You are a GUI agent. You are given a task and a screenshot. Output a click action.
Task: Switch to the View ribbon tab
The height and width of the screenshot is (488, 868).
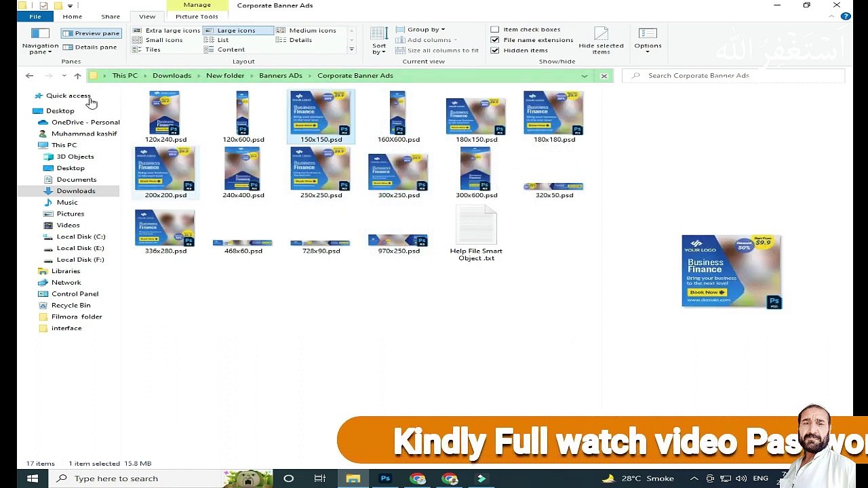(x=147, y=16)
